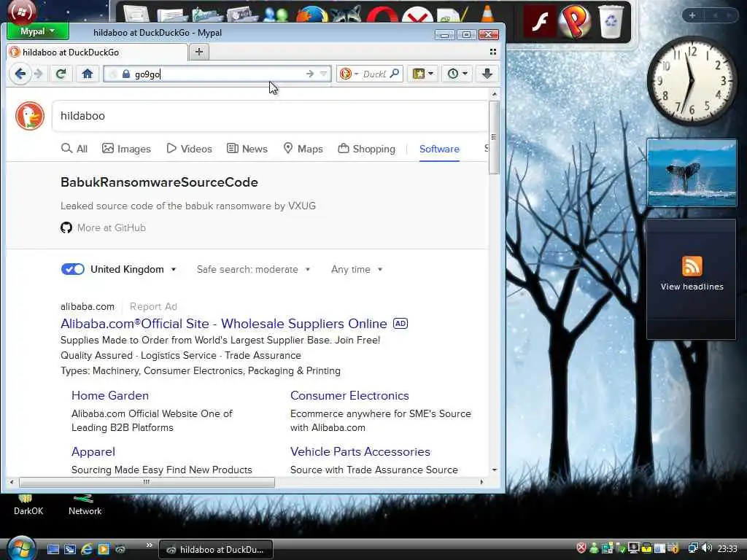This screenshot has width=747, height=560.
Task: Open the home page via house icon
Action: tap(88, 74)
